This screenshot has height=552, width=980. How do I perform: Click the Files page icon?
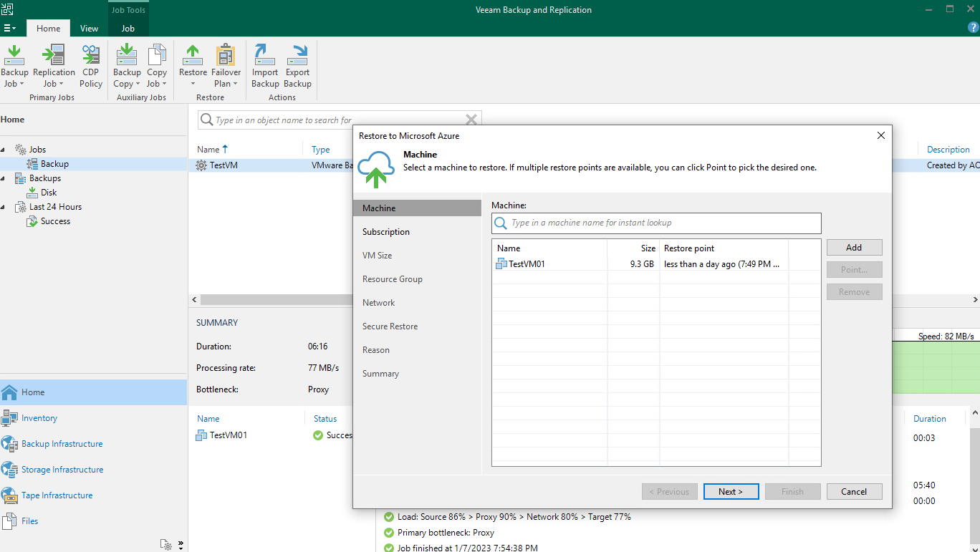[x=9, y=521]
